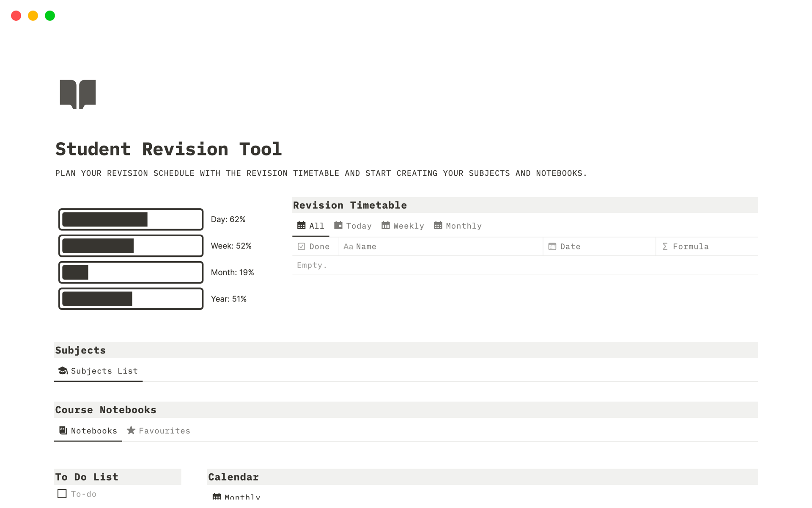Click the Student Revision Tool title
This screenshot has height=508, width=812.
point(168,149)
